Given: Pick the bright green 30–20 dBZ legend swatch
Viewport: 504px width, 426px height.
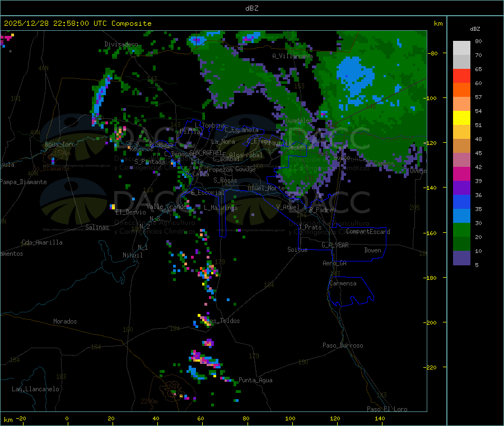Looking at the screenshot, I should click(461, 230).
